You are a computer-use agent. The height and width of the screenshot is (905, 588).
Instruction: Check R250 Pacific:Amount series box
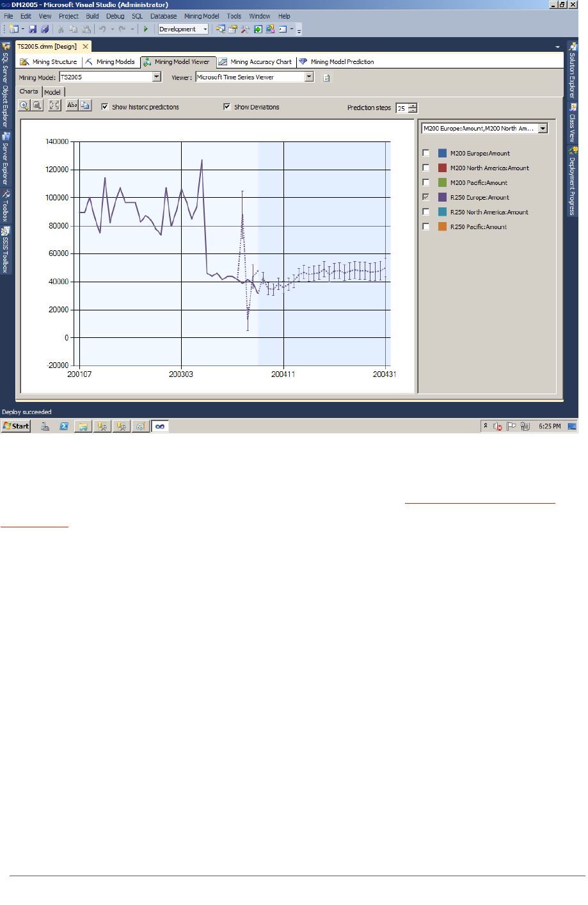click(426, 227)
